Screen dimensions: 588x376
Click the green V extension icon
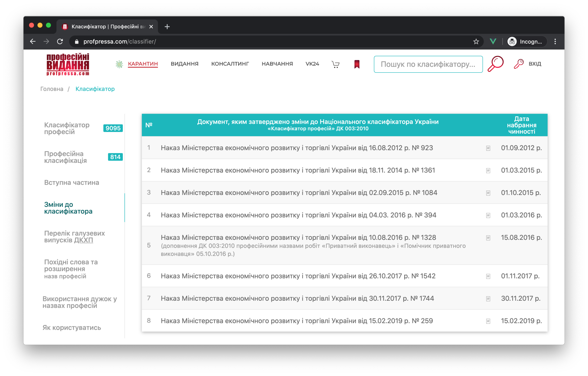(x=493, y=42)
